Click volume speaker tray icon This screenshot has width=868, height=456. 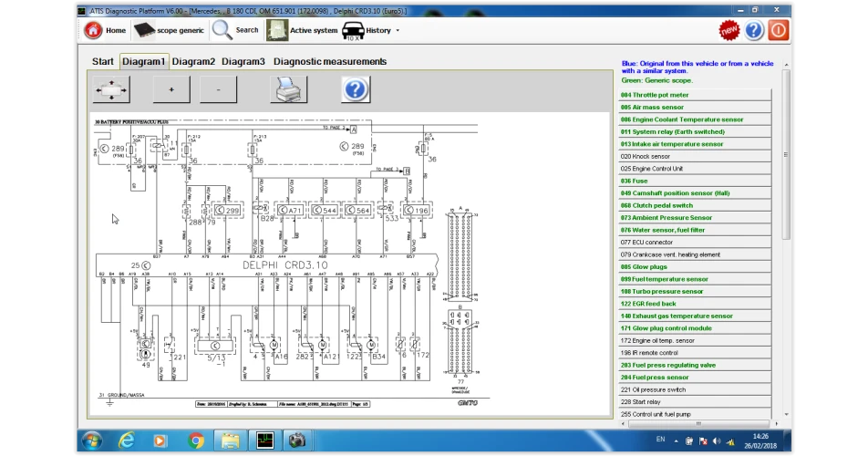717,441
